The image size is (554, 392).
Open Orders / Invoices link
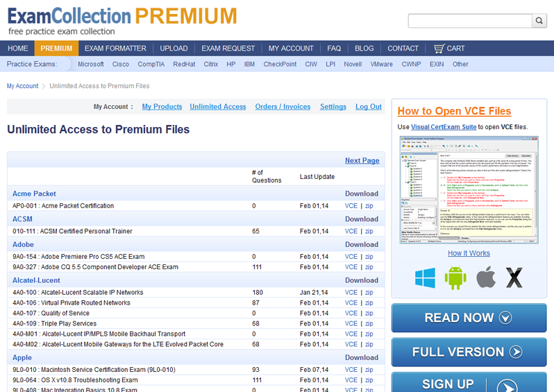(x=283, y=107)
